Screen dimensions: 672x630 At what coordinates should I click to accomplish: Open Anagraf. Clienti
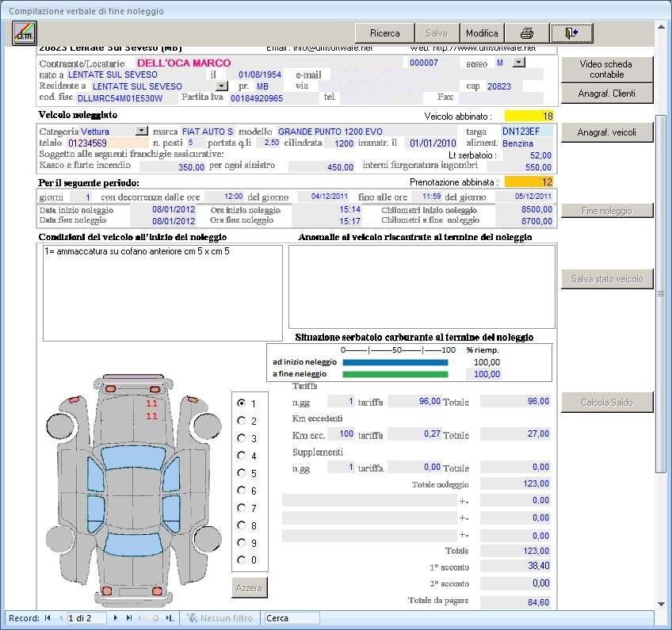coord(606,94)
